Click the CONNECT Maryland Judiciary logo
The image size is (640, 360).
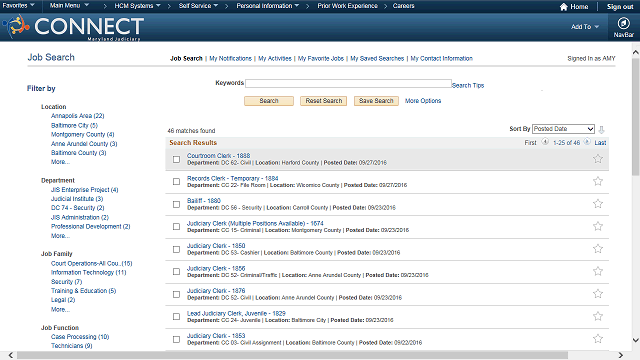[73, 27]
